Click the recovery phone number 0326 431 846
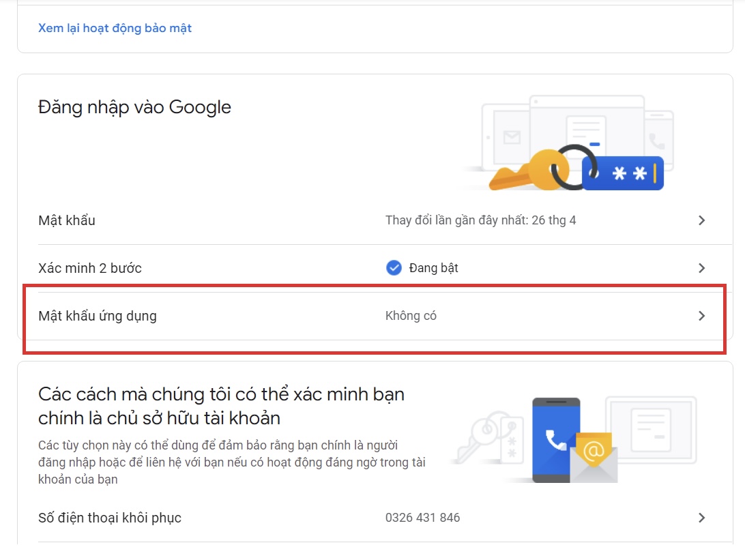The height and width of the screenshot is (560, 745). coord(422,518)
